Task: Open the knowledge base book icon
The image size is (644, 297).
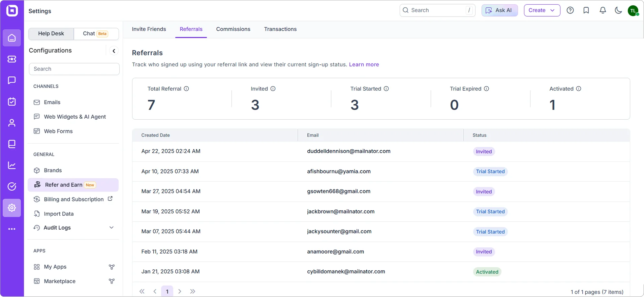Action: pos(12,144)
